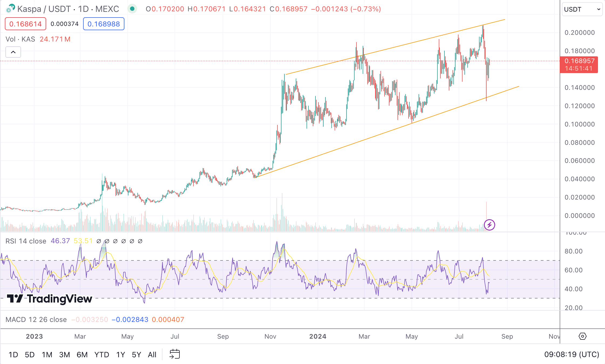The image size is (605, 364).
Task: Click the Kaspa coin logo icon
Action: [10, 9]
